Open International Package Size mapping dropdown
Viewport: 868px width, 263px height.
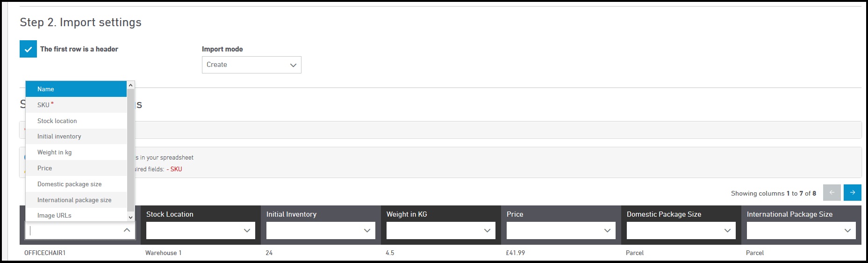tap(801, 230)
